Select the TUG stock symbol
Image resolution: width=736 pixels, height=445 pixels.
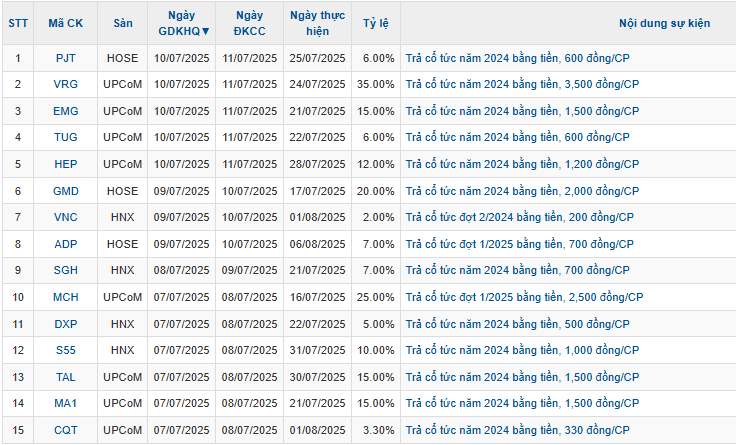66,137
